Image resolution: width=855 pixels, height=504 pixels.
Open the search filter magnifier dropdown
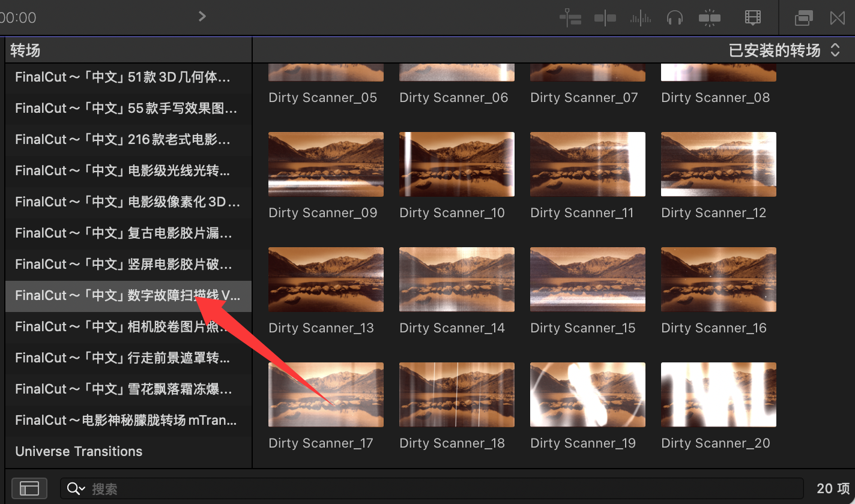76,488
